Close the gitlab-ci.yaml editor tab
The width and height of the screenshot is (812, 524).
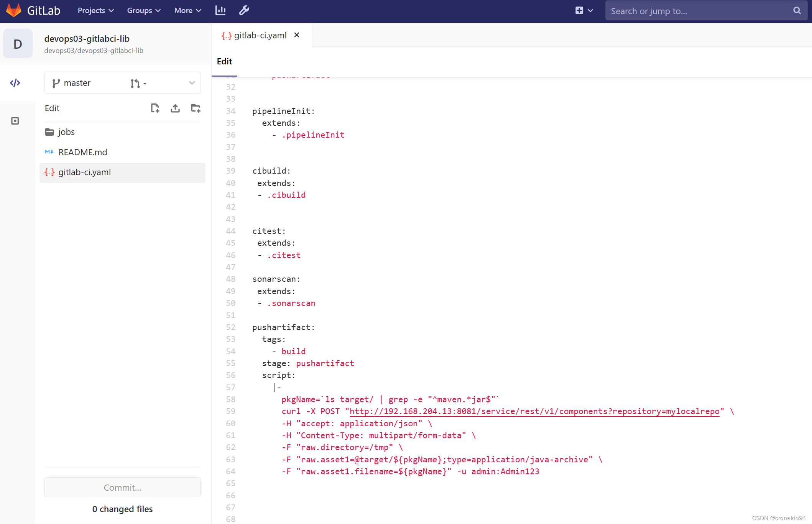(x=296, y=35)
